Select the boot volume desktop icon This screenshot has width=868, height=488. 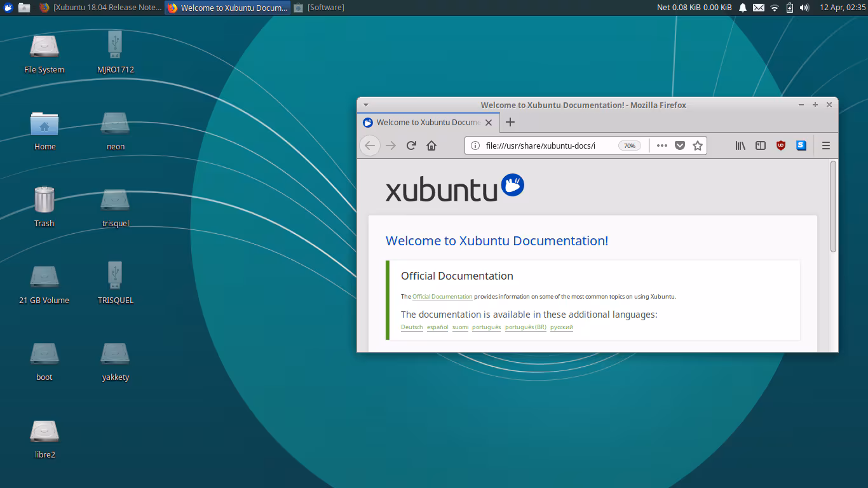coord(44,362)
